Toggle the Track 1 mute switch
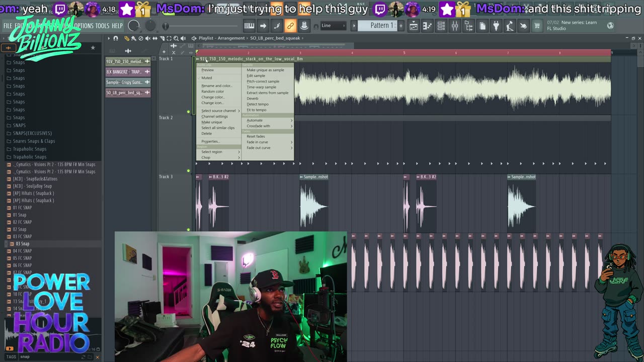Screen dimensions: 644x362 pyautogui.click(x=189, y=112)
